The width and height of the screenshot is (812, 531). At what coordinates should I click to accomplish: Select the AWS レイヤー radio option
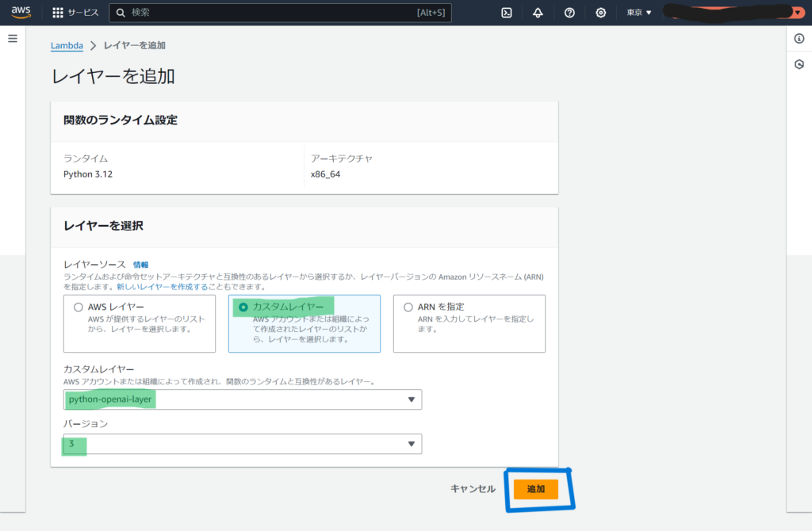tap(78, 307)
